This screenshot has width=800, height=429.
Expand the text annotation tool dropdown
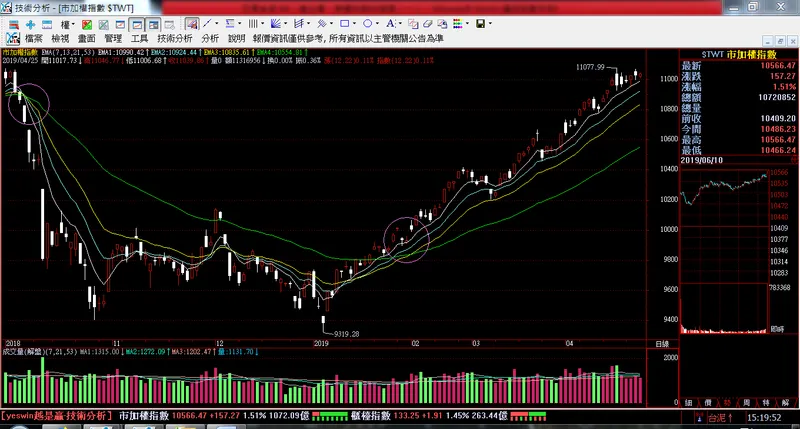(399, 23)
